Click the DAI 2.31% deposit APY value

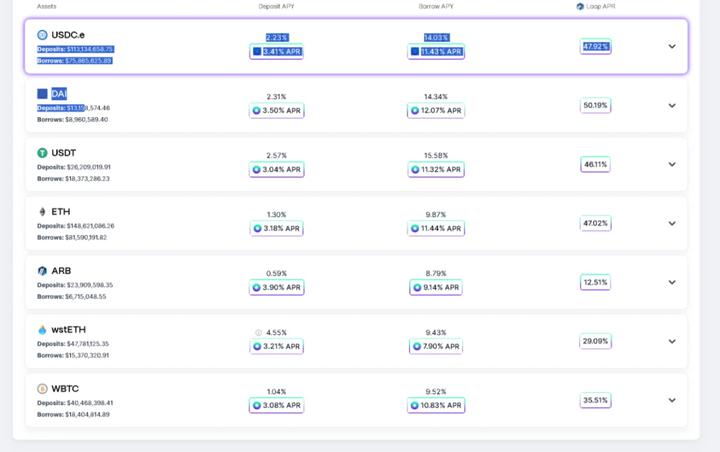(x=276, y=97)
